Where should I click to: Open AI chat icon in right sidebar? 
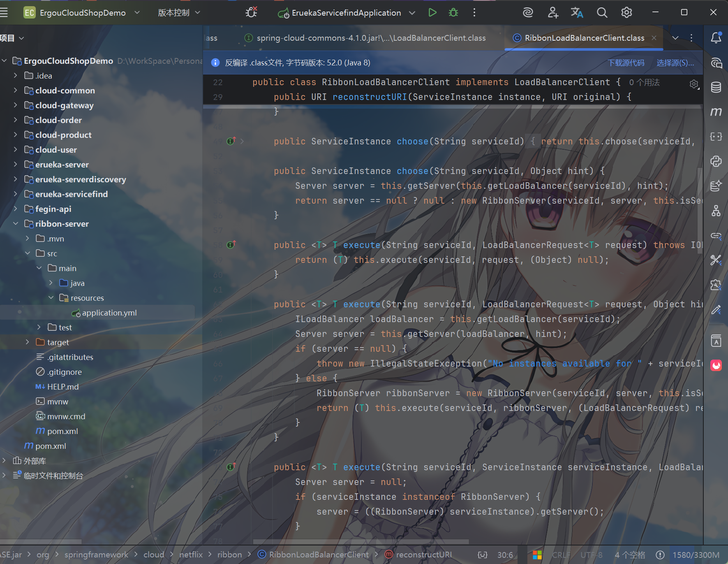click(x=716, y=63)
